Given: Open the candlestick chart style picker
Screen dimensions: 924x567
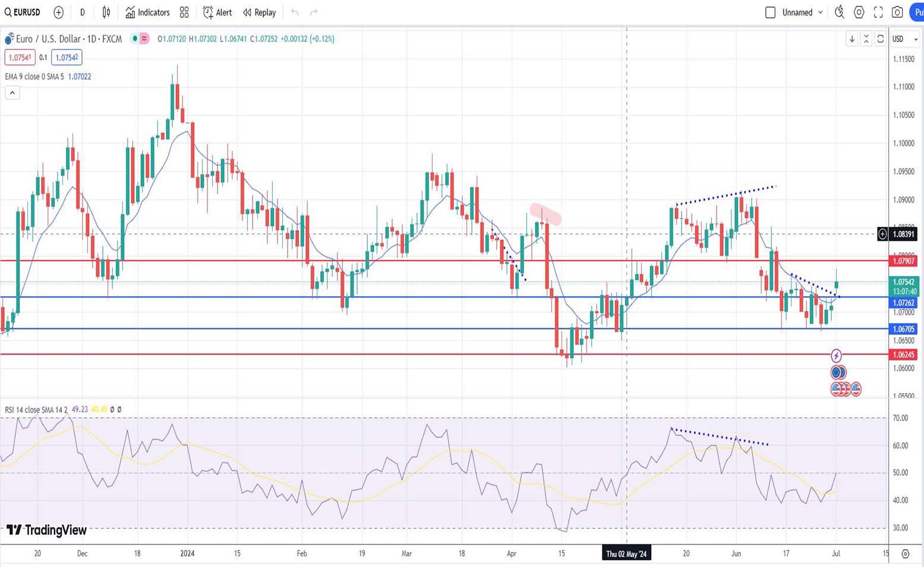Looking at the screenshot, I should (106, 12).
